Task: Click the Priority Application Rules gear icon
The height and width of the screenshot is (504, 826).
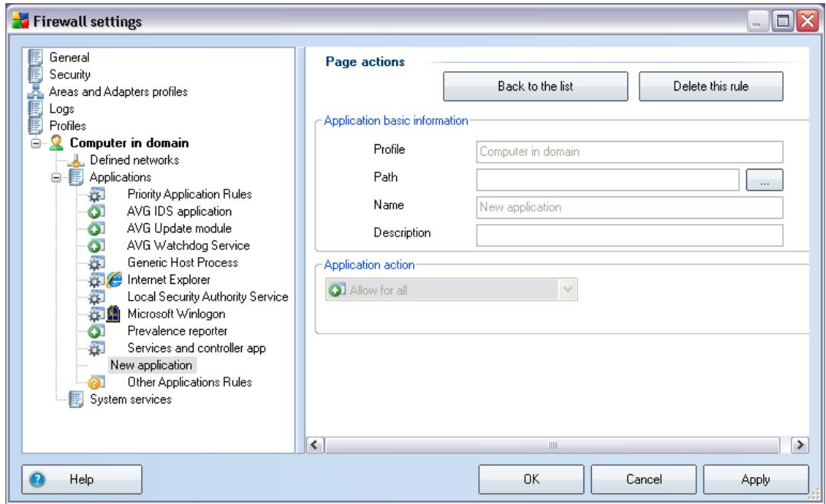Action: tap(96, 195)
